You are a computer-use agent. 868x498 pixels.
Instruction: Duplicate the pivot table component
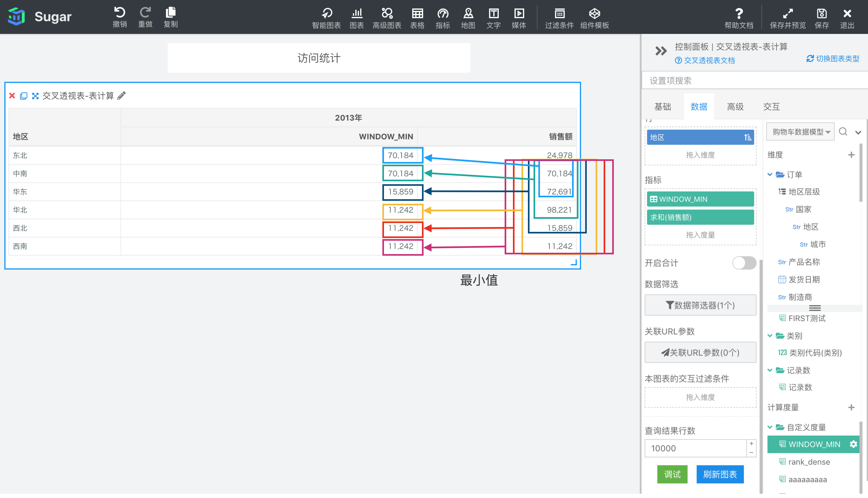(x=24, y=96)
